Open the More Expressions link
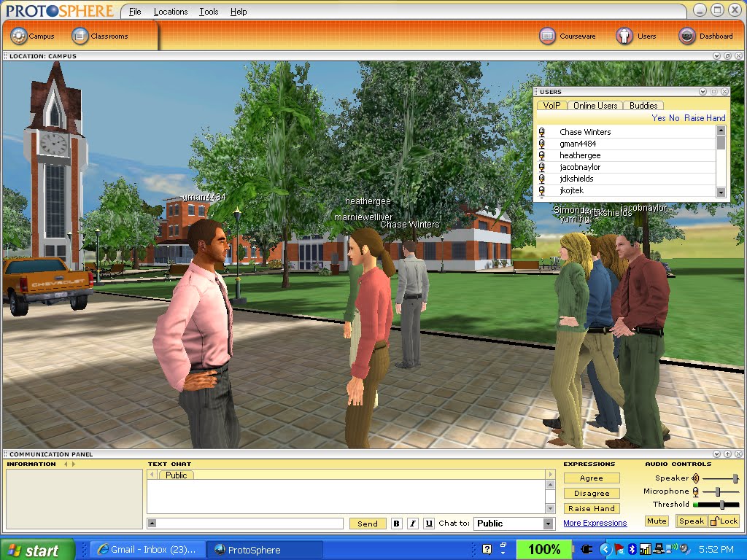This screenshot has height=560, width=747. click(595, 523)
